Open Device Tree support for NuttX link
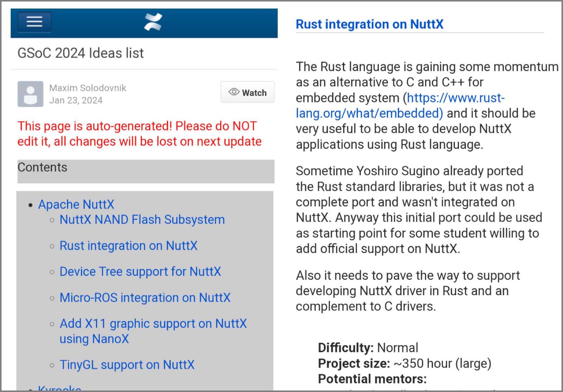The height and width of the screenshot is (392, 563). [140, 271]
